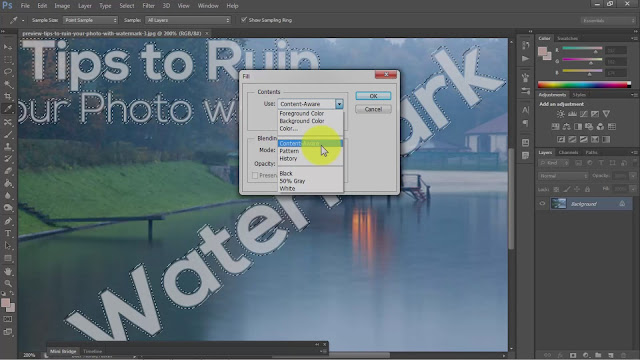The image size is (640, 360).
Task: Add a Levels adjustment
Action: [573, 114]
